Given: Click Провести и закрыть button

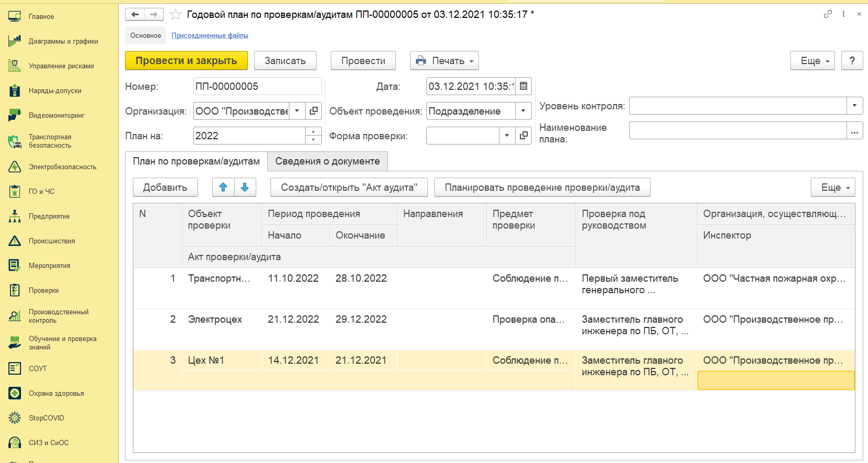Looking at the screenshot, I should pos(186,60).
